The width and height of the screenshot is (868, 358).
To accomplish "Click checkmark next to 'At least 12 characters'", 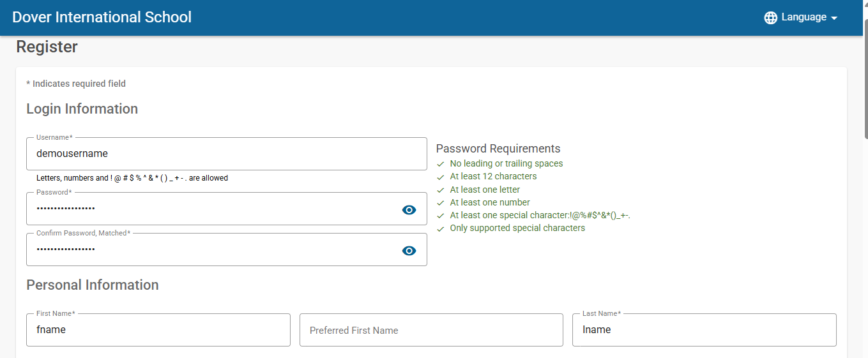I will pyautogui.click(x=440, y=177).
